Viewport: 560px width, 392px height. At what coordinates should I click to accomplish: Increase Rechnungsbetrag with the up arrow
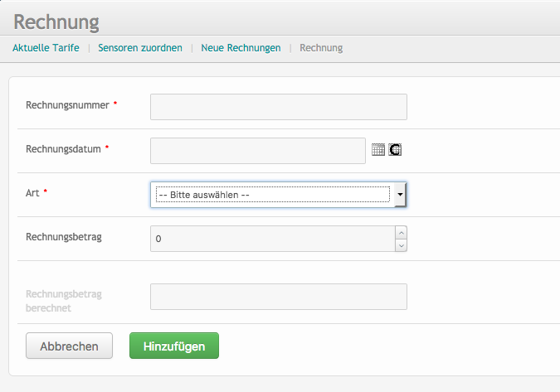coord(402,232)
